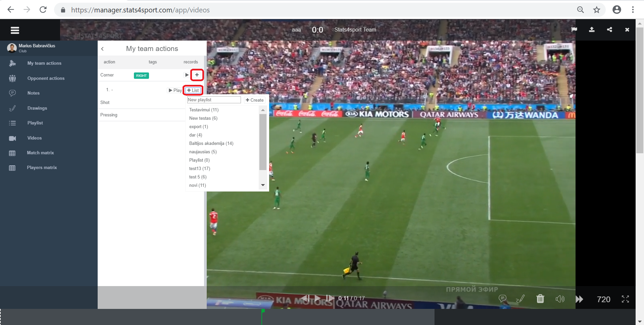Image resolution: width=644 pixels, height=325 pixels.
Task: Open the Match matrix page
Action: pyautogui.click(x=40, y=153)
